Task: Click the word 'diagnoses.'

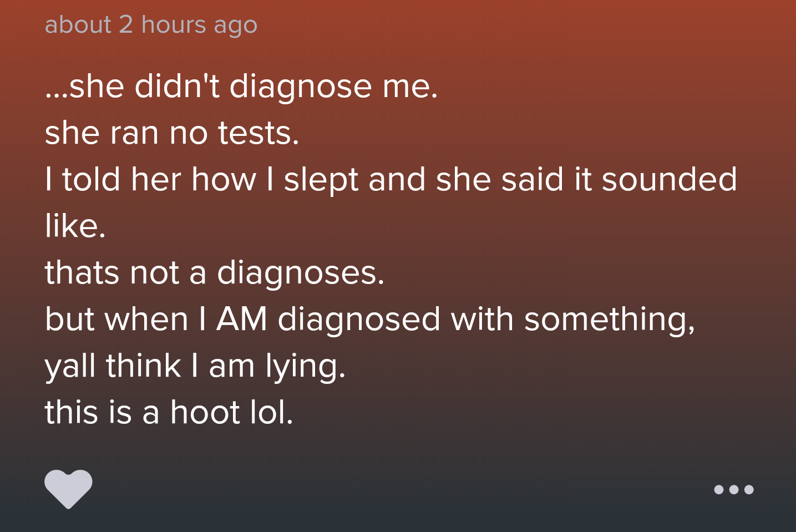Action: coord(300,273)
